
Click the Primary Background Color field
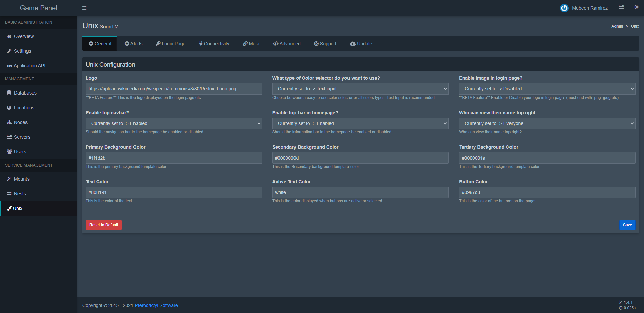point(174,158)
